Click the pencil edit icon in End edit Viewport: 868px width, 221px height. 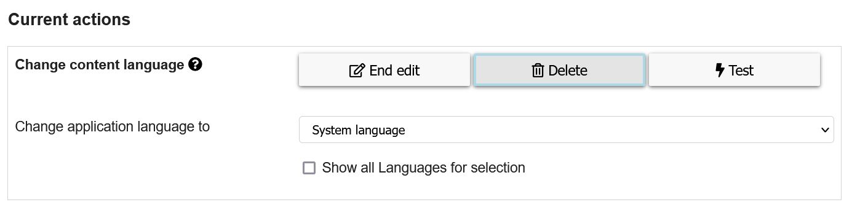coord(357,71)
